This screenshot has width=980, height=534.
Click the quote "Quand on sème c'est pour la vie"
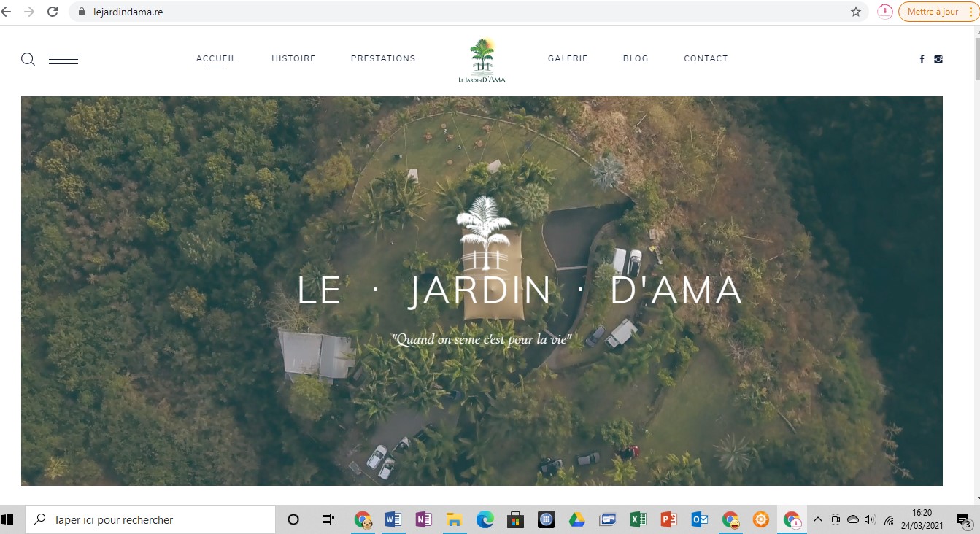tap(482, 339)
